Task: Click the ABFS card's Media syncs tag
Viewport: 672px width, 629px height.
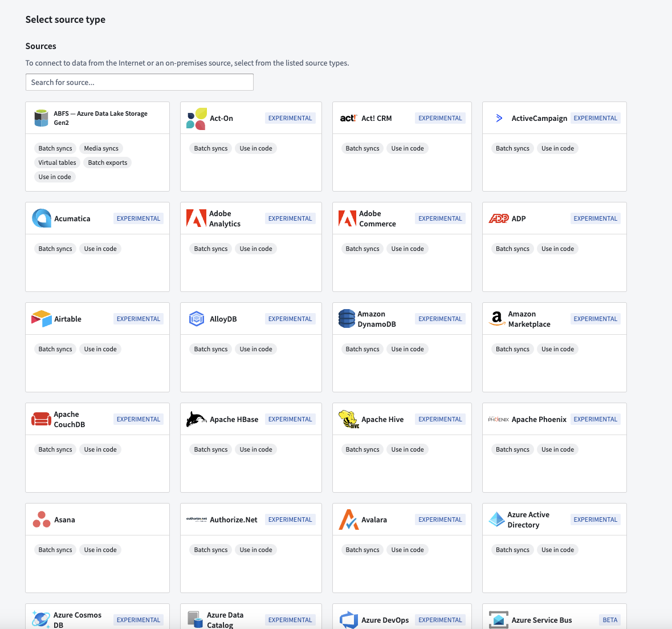Action: coord(101,148)
